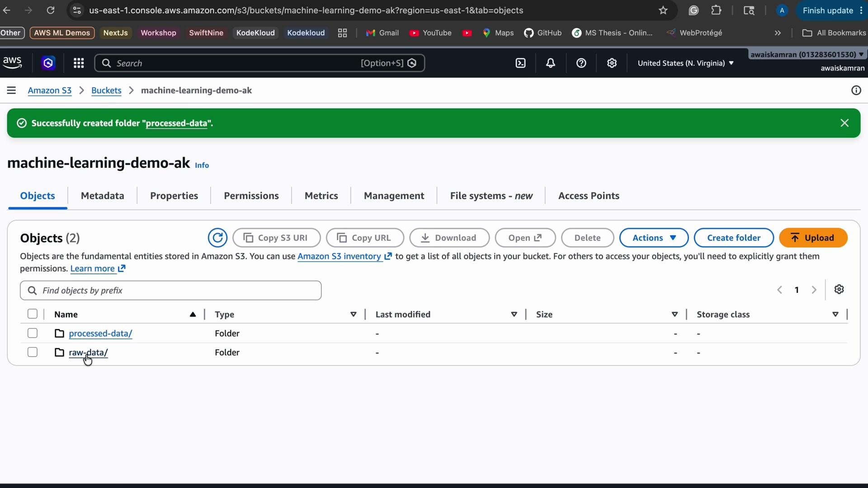The image size is (868, 488).
Task: Bookmark this page with the star
Action: coord(663,10)
